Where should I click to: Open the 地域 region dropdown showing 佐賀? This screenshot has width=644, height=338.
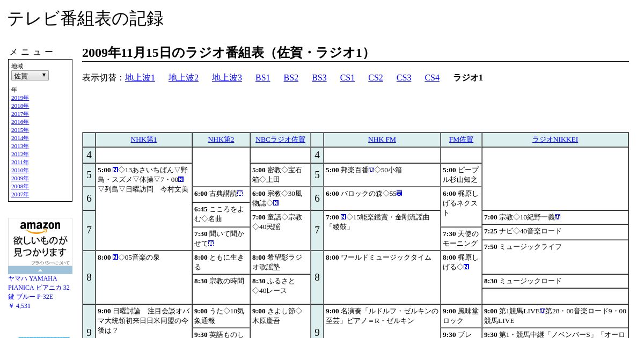30,76
